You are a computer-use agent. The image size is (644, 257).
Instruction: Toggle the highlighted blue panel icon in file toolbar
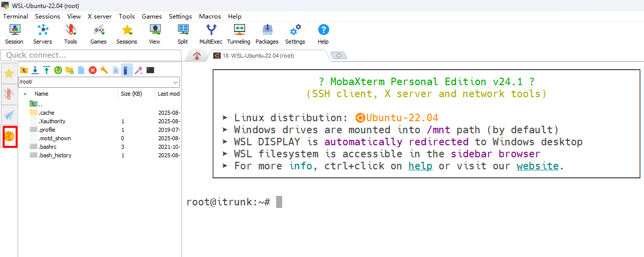pos(127,70)
